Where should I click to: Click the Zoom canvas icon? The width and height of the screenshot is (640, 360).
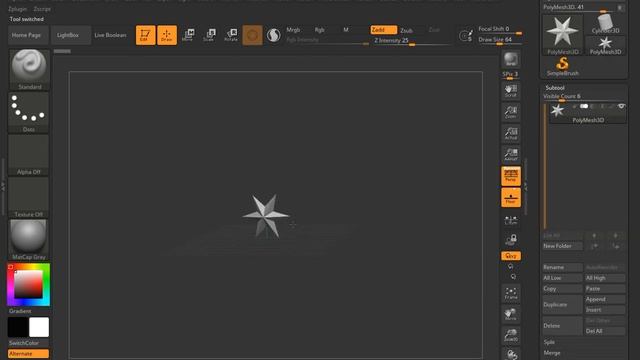click(511, 112)
